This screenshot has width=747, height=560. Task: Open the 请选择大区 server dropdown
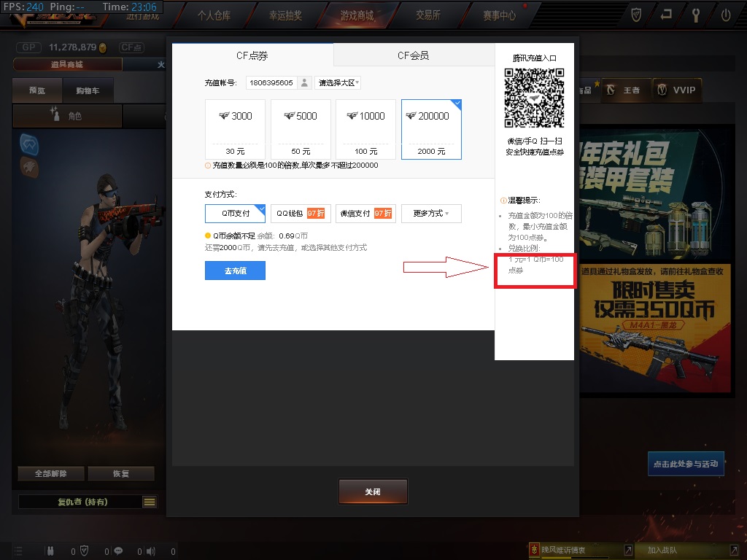tap(337, 83)
